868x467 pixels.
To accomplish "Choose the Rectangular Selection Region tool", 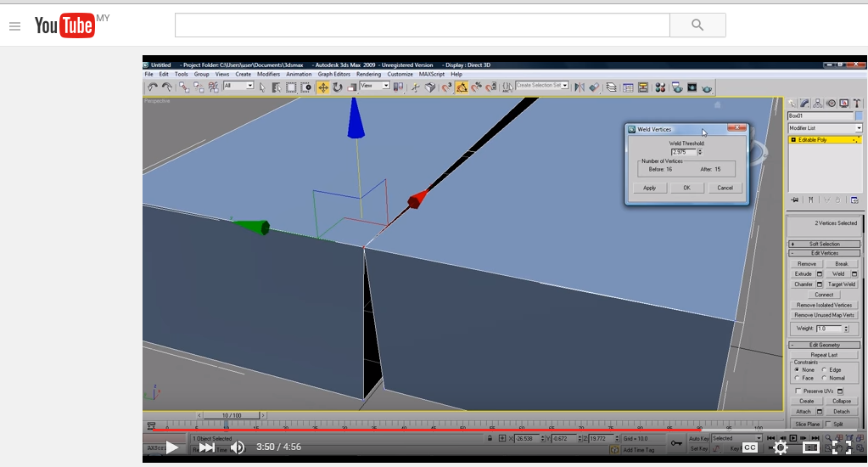I will pos(291,87).
